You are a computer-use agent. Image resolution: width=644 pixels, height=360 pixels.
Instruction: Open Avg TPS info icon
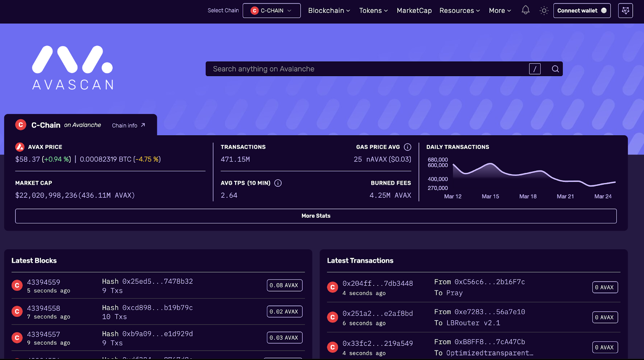pyautogui.click(x=278, y=183)
